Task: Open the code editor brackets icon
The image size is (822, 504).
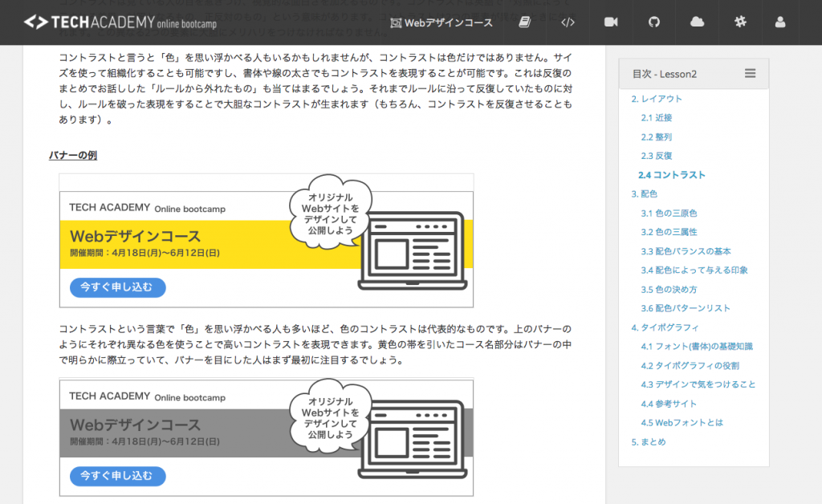Action: pyautogui.click(x=568, y=22)
